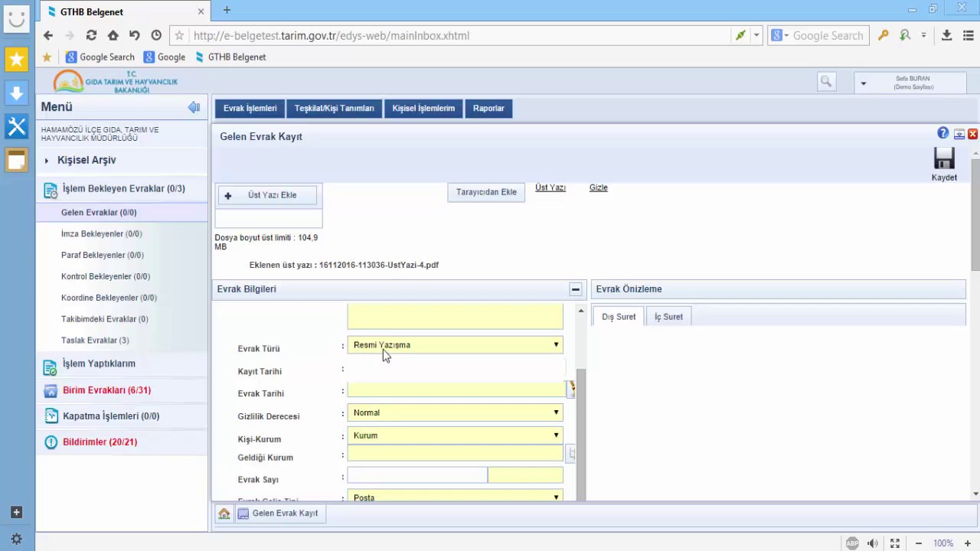Screen dimensions: 980x551
Task: Open a new browser tab with plus
Action: point(227,10)
